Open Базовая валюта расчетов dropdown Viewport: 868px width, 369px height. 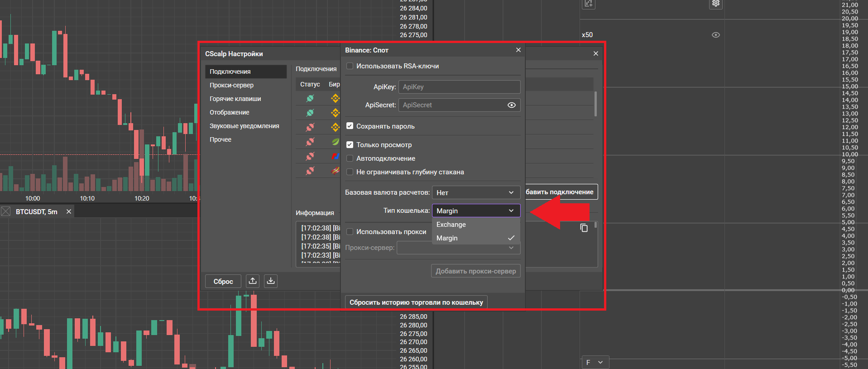476,192
